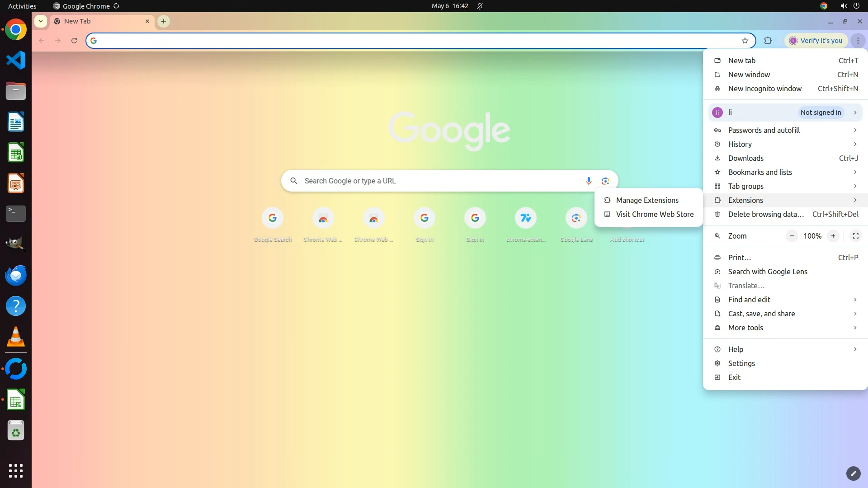
Task: Open Google Lens image search icon
Action: 605,181
